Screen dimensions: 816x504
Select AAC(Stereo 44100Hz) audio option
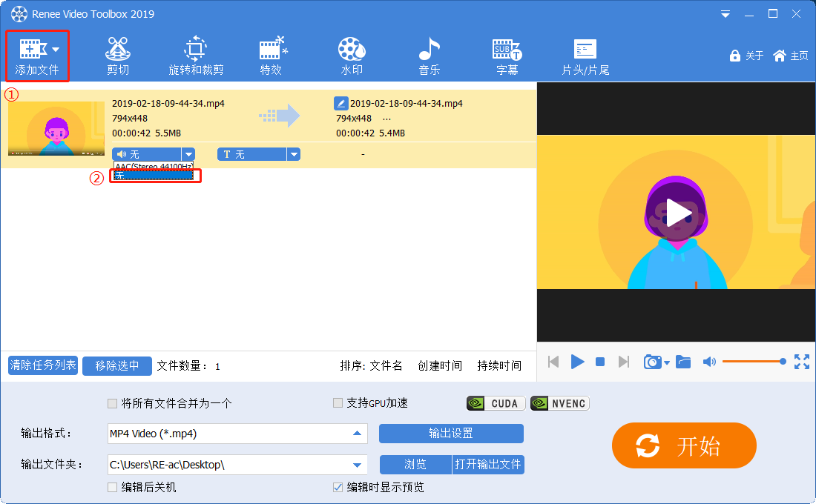coord(154,166)
